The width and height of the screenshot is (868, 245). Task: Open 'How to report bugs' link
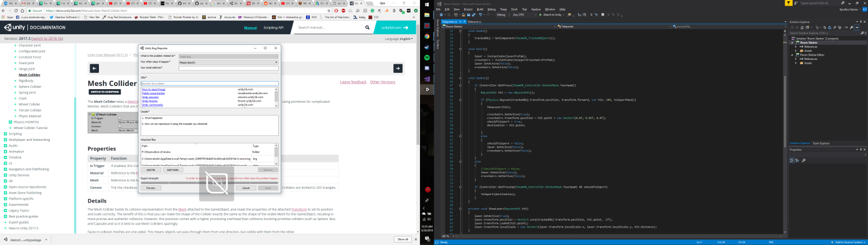154,89
